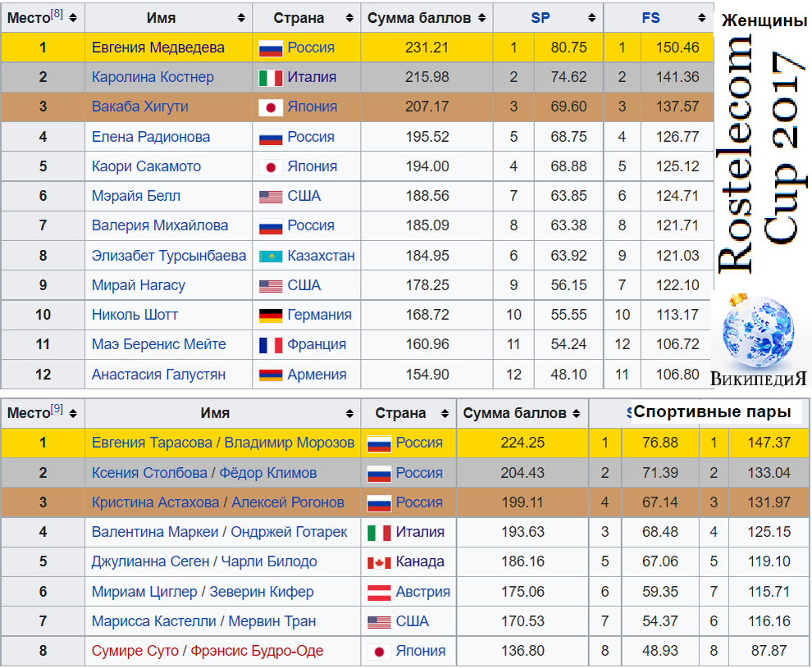The image size is (812, 668).
Task: Sort women's table by Страна arrows
Action: pos(349,18)
